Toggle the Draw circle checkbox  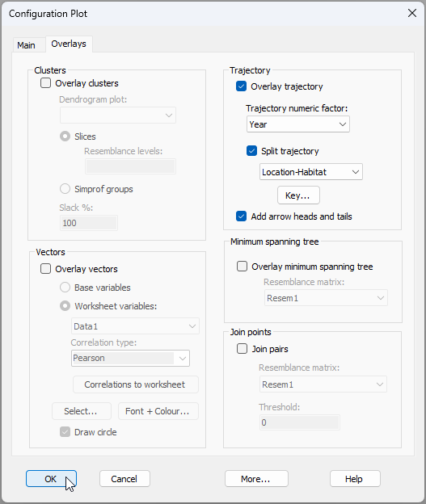(x=65, y=431)
